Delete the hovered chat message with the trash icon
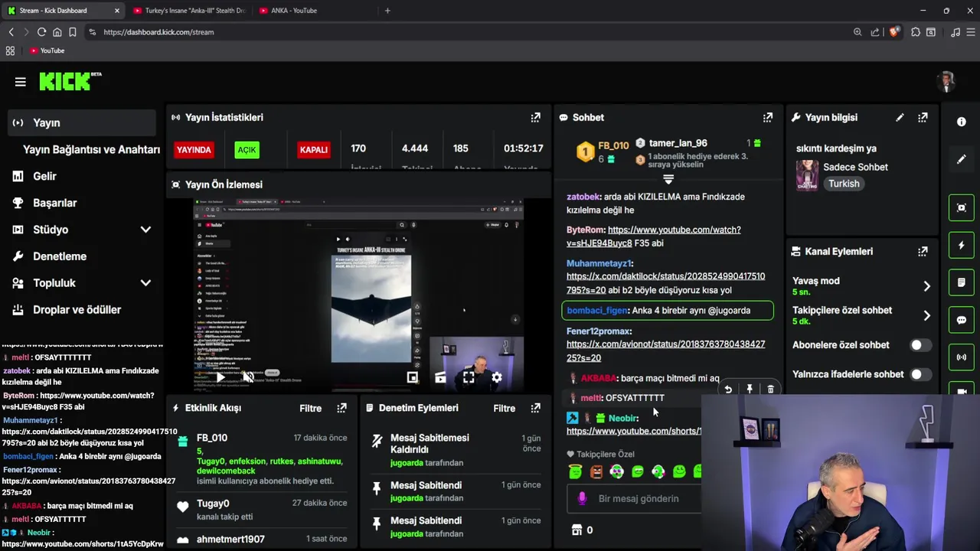The width and height of the screenshot is (980, 551). pos(770,390)
